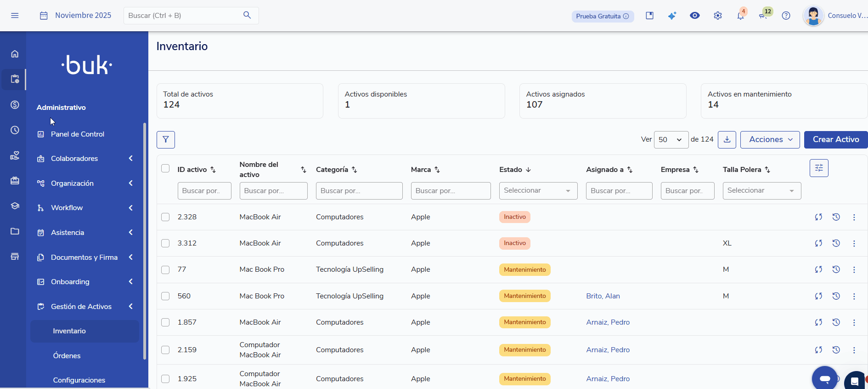Open notifications bell icon
The height and width of the screenshot is (389, 868).
(740, 16)
